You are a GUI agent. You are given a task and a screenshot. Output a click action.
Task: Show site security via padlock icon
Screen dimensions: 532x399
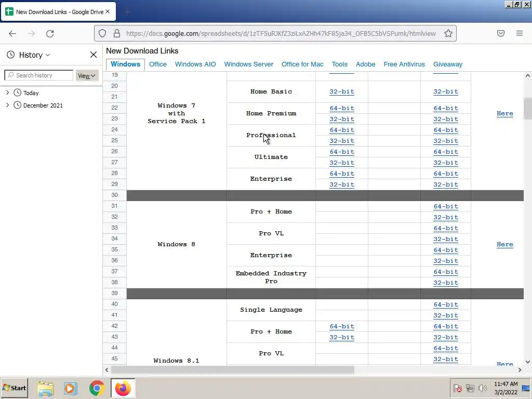[x=117, y=33]
